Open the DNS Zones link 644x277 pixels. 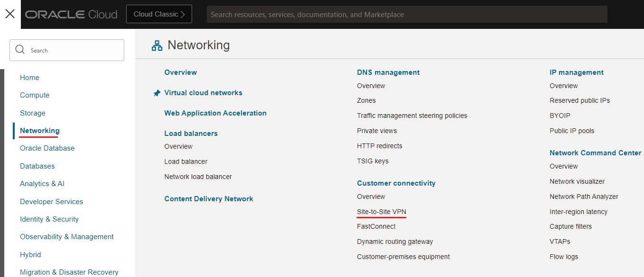click(x=366, y=100)
